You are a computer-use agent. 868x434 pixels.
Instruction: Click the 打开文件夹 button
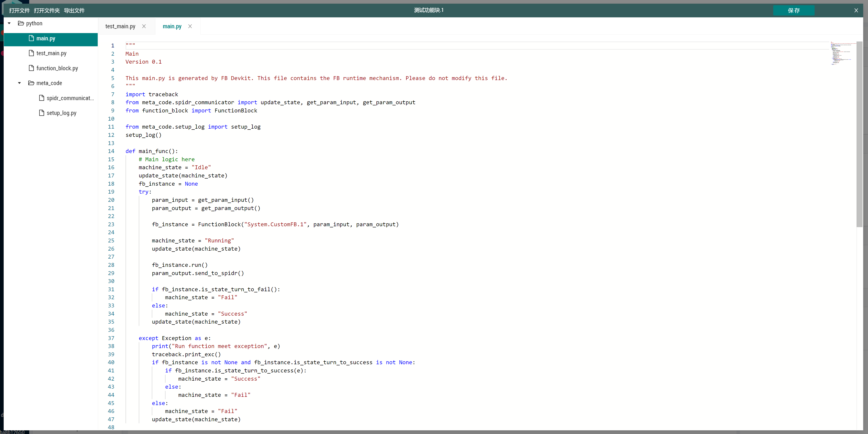[47, 10]
